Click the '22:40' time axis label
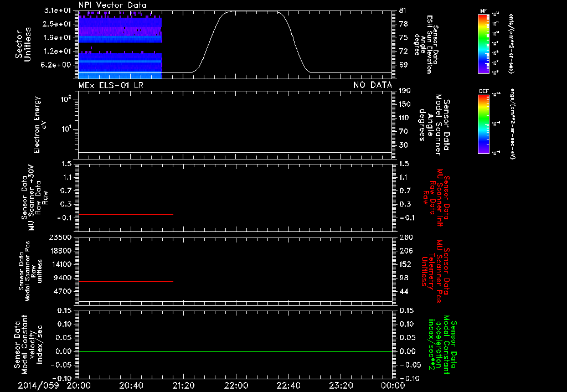 click(288, 385)
